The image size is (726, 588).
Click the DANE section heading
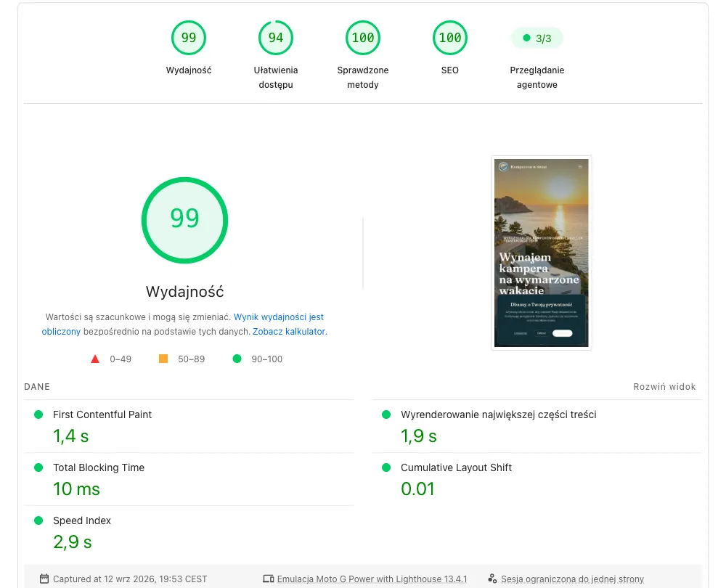[x=37, y=387]
